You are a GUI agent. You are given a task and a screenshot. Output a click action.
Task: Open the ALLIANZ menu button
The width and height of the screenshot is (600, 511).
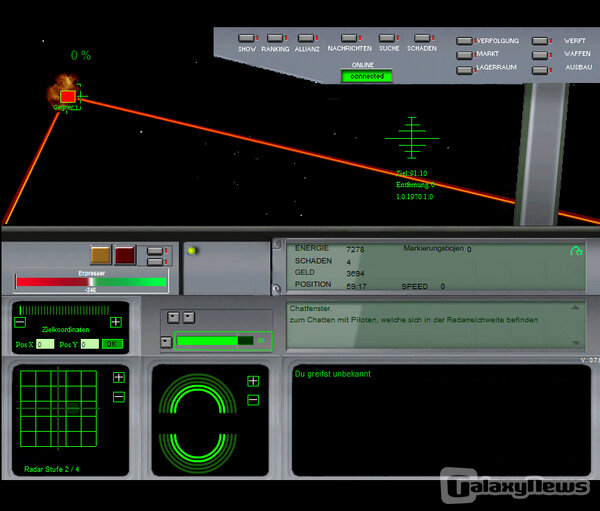point(306,38)
